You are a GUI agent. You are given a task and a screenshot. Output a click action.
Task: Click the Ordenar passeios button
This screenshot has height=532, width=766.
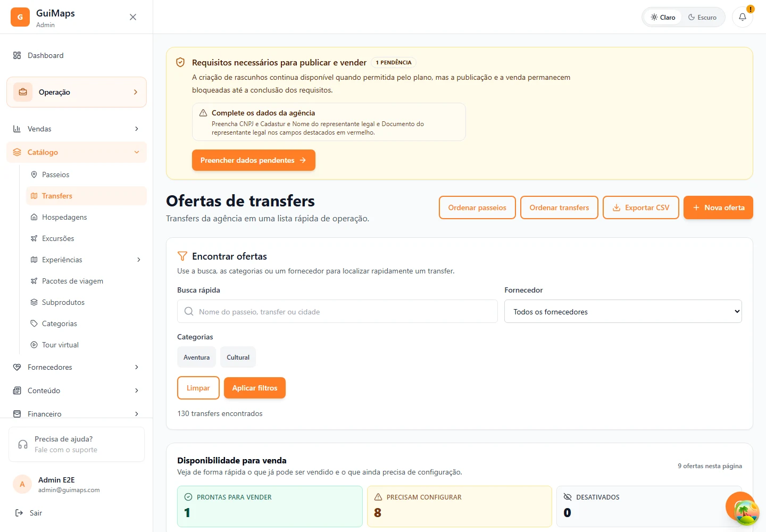pos(477,207)
